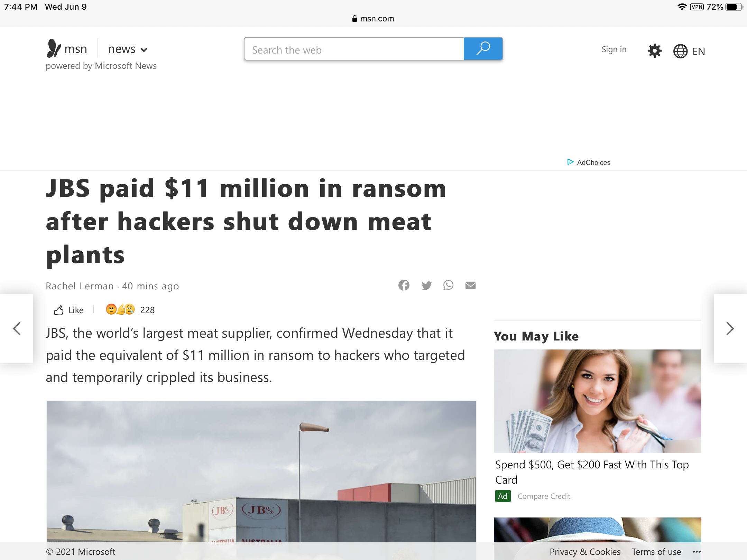Screen dimensions: 747x560
Task: Click Spend $500, Get $200 headline
Action: [592, 472]
